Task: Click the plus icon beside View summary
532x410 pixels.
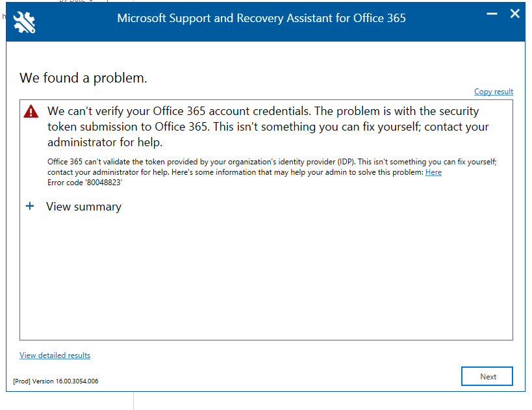Action: click(x=29, y=207)
